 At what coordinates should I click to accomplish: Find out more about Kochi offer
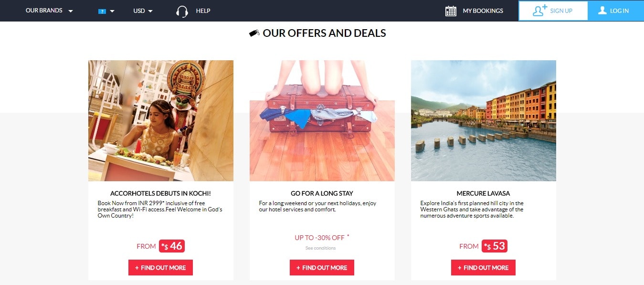tap(160, 268)
